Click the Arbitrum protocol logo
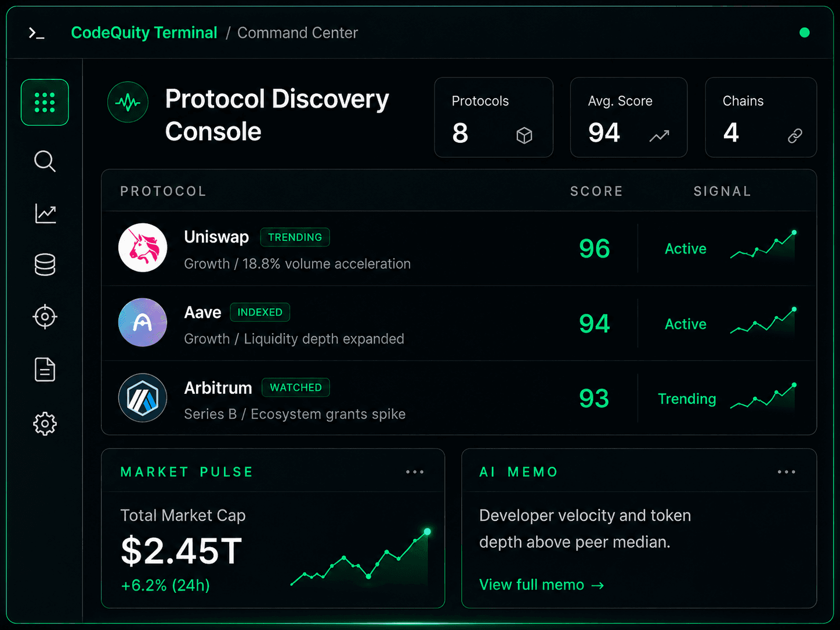840x630 pixels. [x=143, y=398]
